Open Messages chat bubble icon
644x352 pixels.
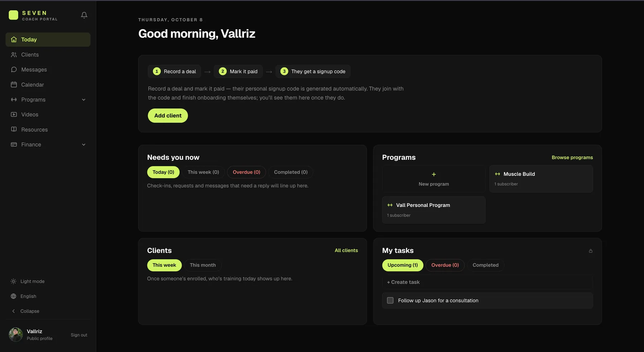14,69
